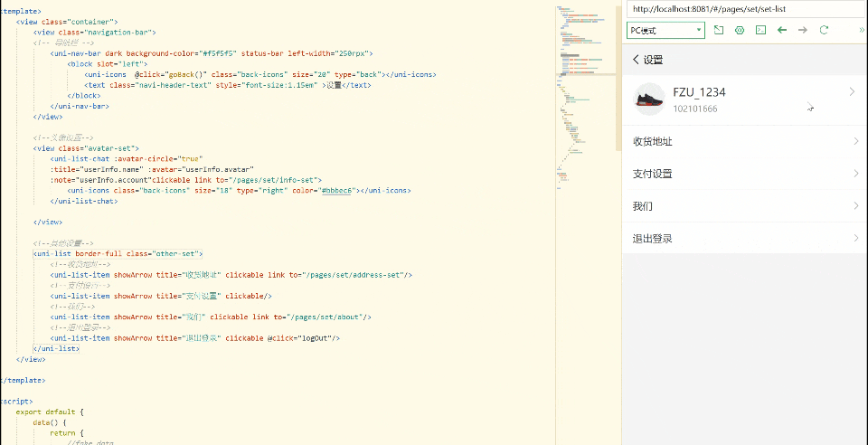Click the closing </uni-list> tag
868x445 pixels.
(56, 349)
